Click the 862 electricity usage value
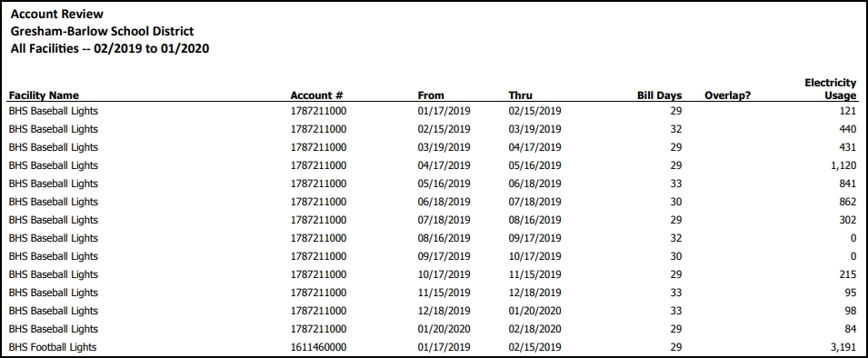The image size is (868, 358). 848,202
